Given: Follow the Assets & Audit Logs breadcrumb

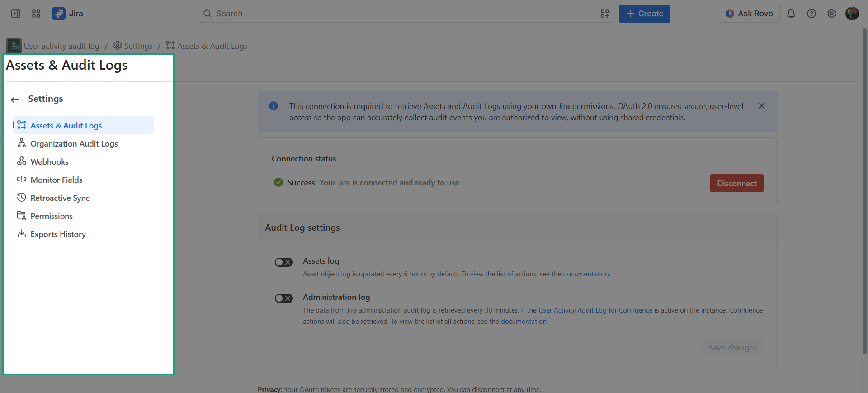Looking at the screenshot, I should pyautogui.click(x=212, y=46).
